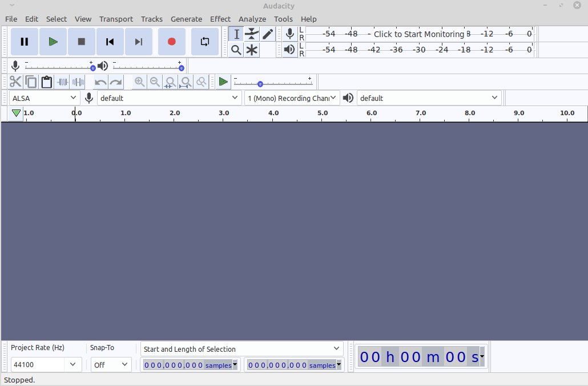The height and width of the screenshot is (386, 588).
Task: Open the View menu
Action: coord(83,19)
